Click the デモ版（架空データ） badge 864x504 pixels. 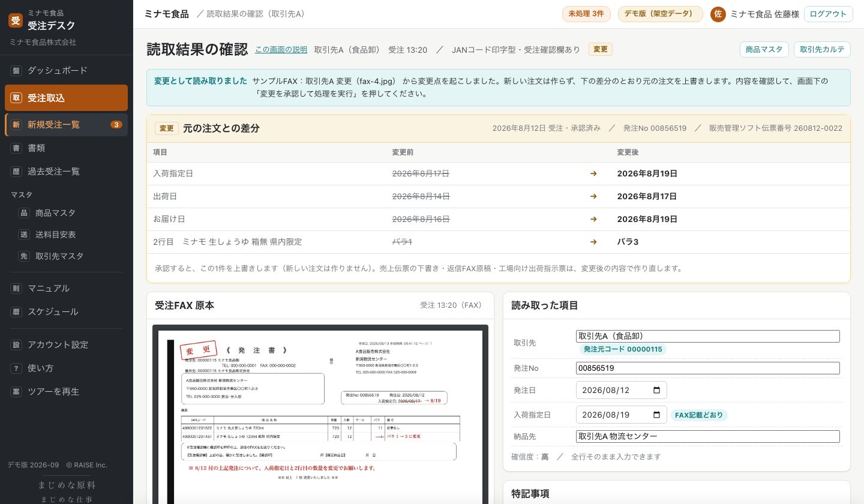coord(661,14)
